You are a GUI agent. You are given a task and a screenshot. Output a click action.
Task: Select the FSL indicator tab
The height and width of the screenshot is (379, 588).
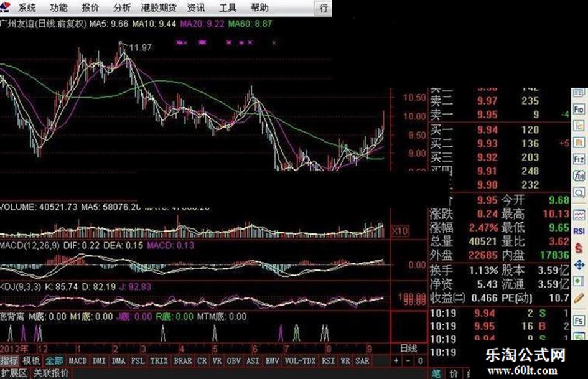click(138, 361)
